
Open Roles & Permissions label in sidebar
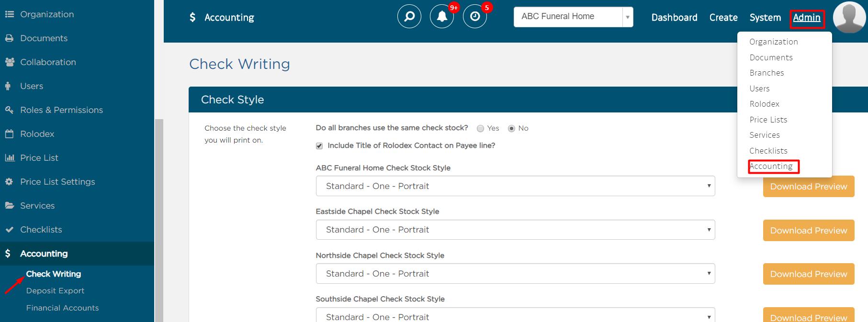61,110
